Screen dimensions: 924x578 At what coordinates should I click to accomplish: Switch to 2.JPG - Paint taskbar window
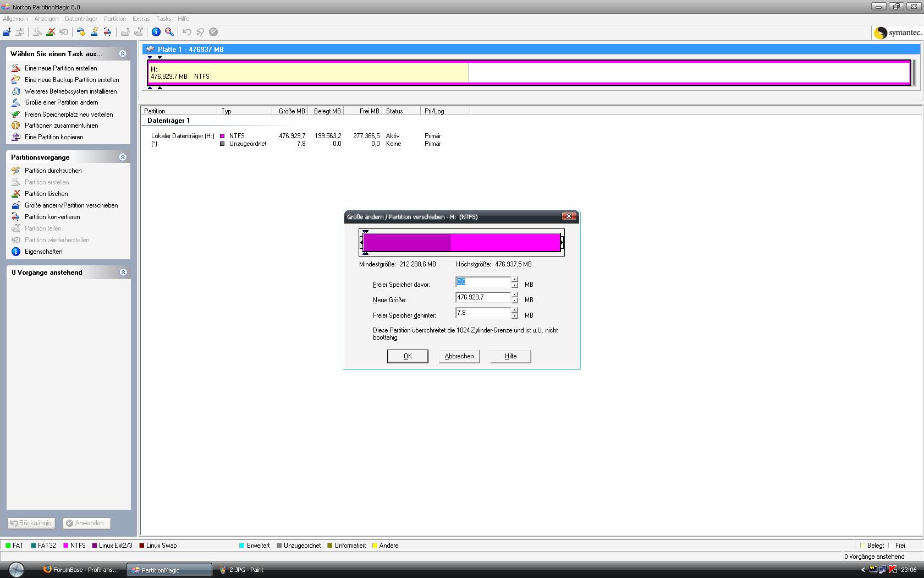[242, 570]
